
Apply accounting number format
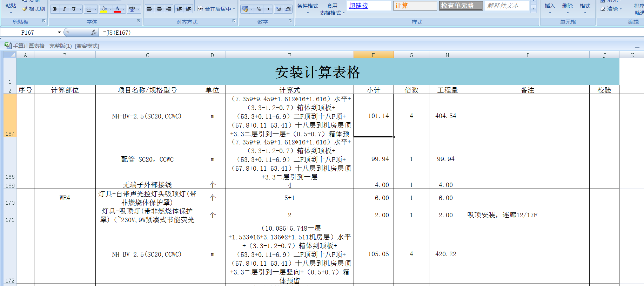245,9
